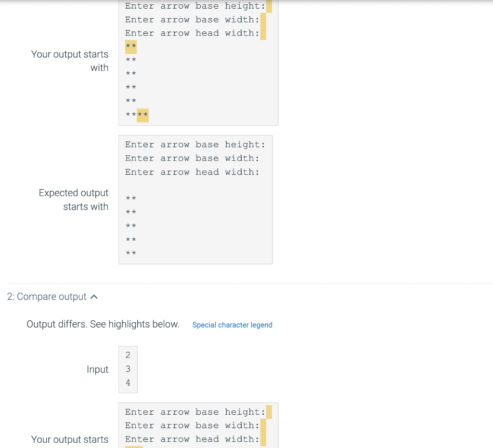This screenshot has width=493, height=448.
Task: Select the first '**' line in expected output
Action: pyautogui.click(x=130, y=198)
